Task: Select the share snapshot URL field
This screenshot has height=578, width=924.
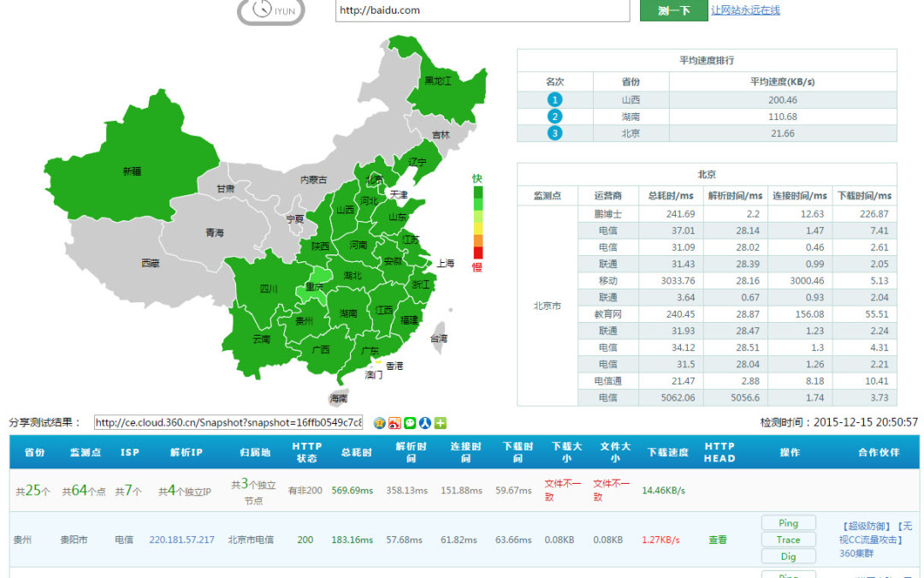Action: click(x=228, y=422)
